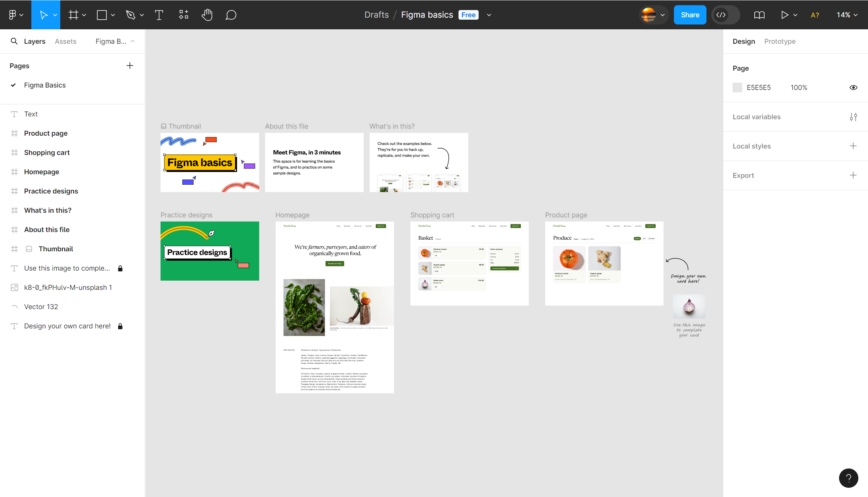The width and height of the screenshot is (868, 497).
Task: Click the Drafts breadcrumb link
Action: [377, 15]
